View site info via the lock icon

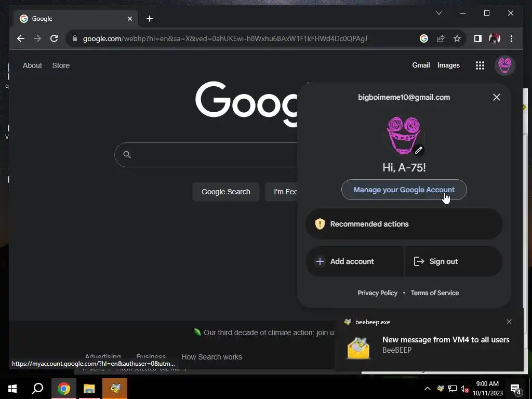75,38
